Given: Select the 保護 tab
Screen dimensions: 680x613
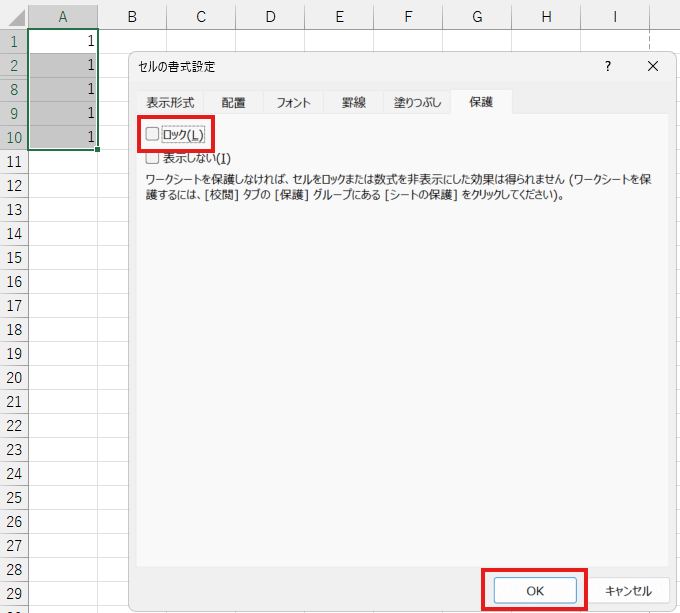Looking at the screenshot, I should pyautogui.click(x=481, y=102).
